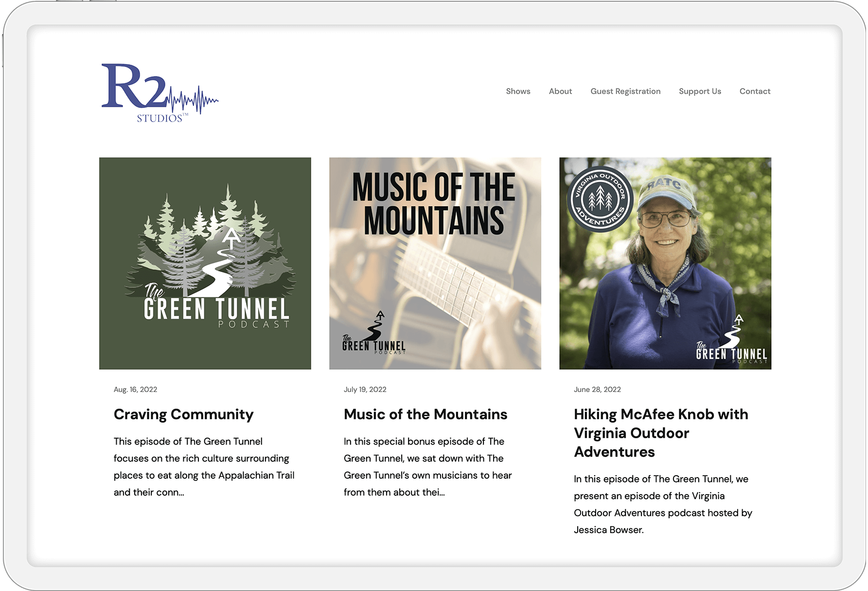868x591 pixels.
Task: Go to the About page
Action: tap(560, 91)
